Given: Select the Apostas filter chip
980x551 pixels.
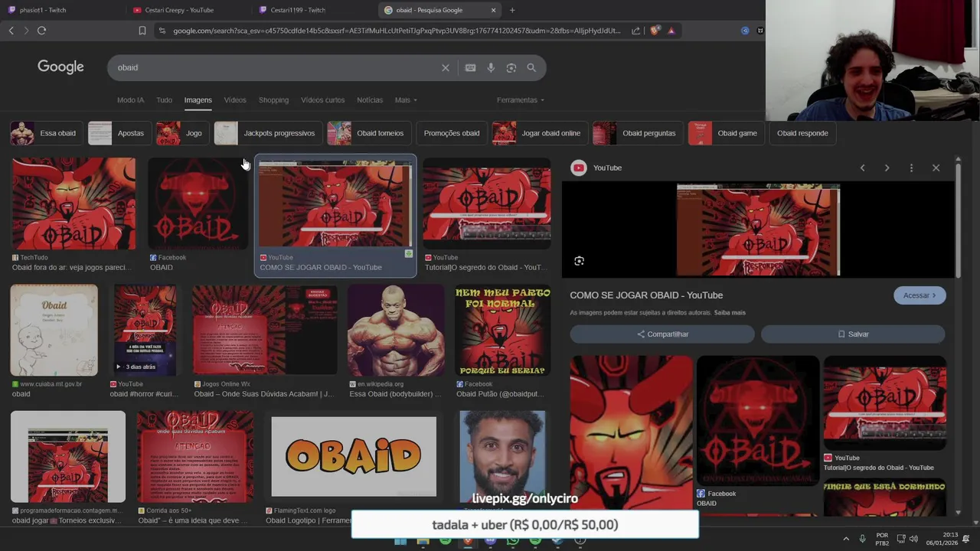Looking at the screenshot, I should point(118,133).
